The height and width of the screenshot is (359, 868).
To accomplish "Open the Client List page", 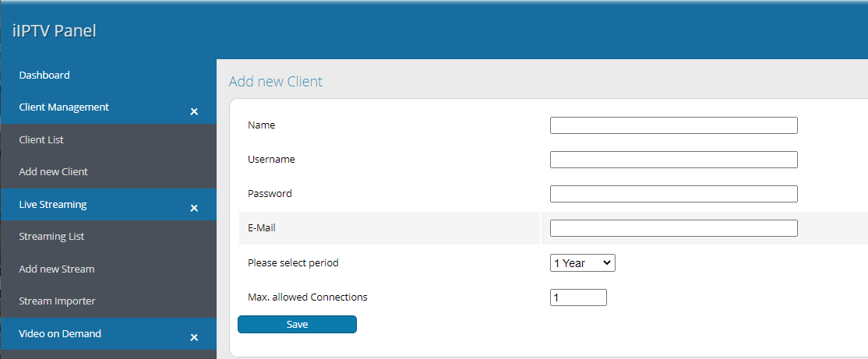I will point(41,140).
